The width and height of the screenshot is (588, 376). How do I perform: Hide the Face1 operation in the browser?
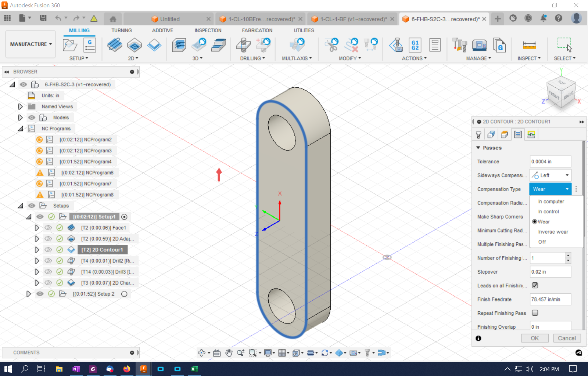tap(48, 228)
